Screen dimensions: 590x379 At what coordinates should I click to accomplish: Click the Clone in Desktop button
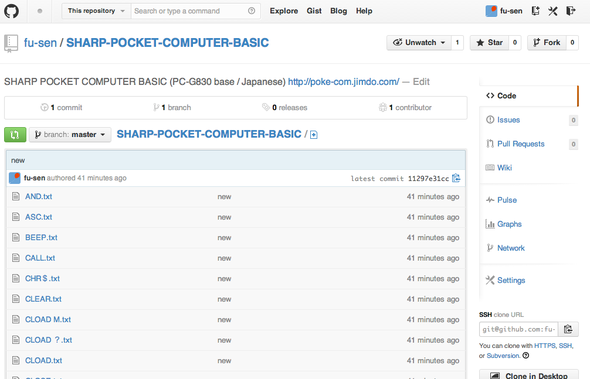(x=529, y=375)
